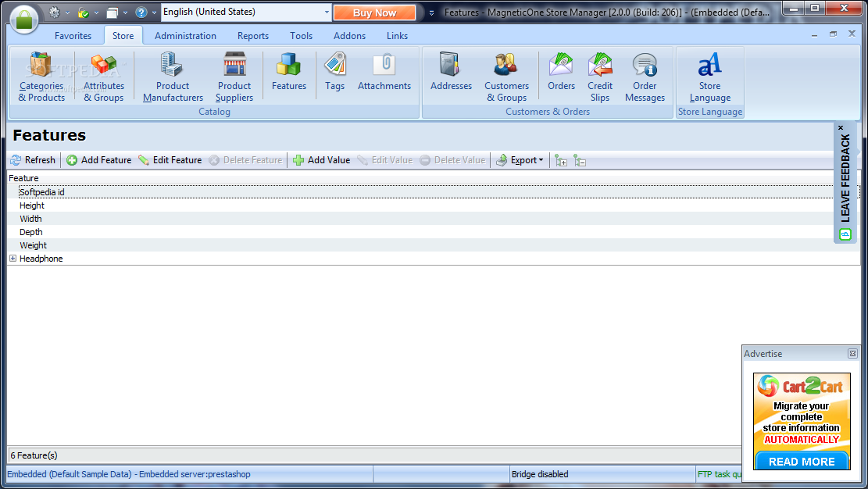This screenshot has height=489, width=868.
Task: Open Customers & Groups section
Action: (506, 77)
